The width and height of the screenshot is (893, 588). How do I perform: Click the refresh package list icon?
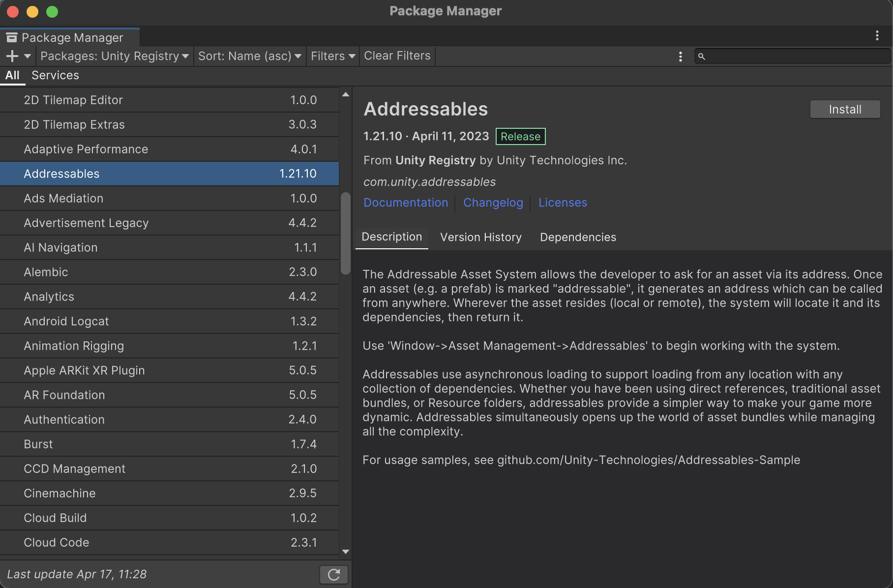pyautogui.click(x=334, y=574)
